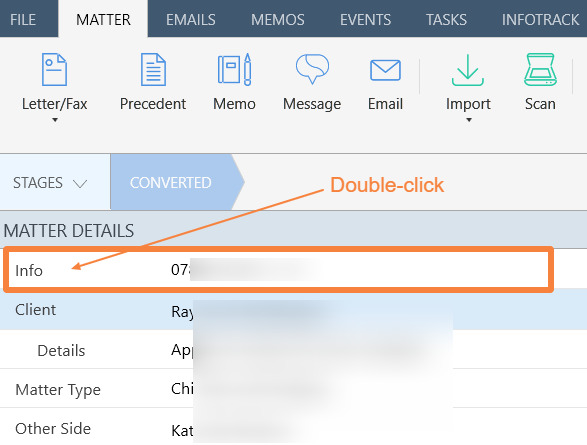This screenshot has width=587, height=445.
Task: Create a new Memo via notebook icon
Action: click(234, 70)
